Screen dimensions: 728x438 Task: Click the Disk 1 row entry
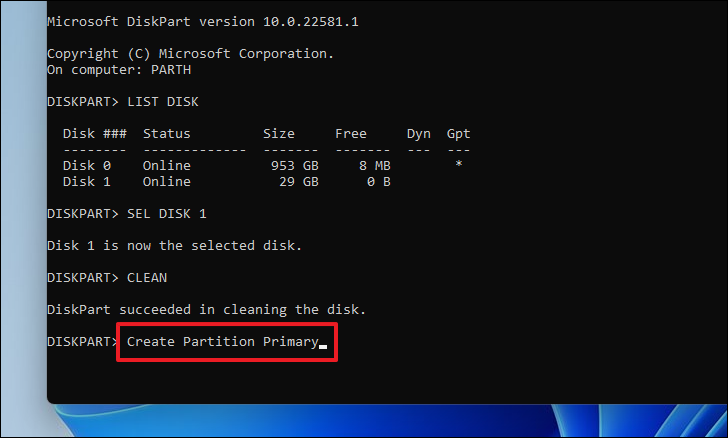point(227,182)
